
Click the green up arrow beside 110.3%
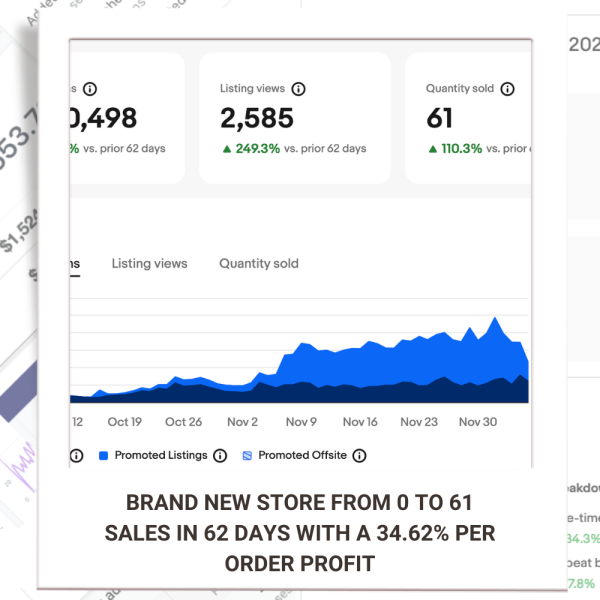pos(433,149)
